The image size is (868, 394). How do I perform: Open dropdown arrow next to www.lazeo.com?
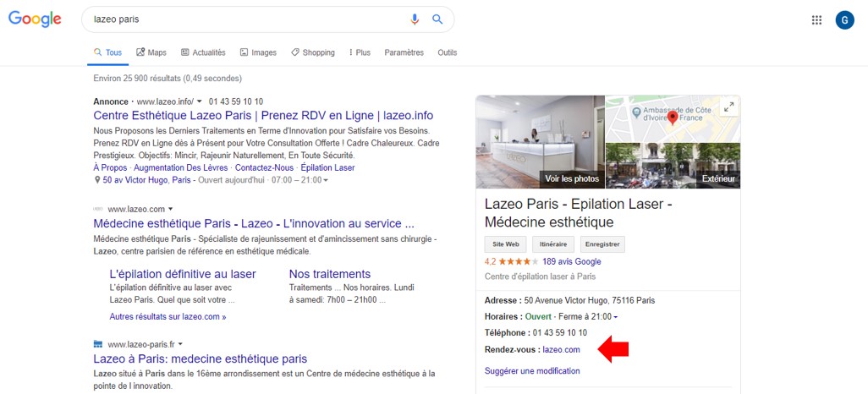point(171,209)
